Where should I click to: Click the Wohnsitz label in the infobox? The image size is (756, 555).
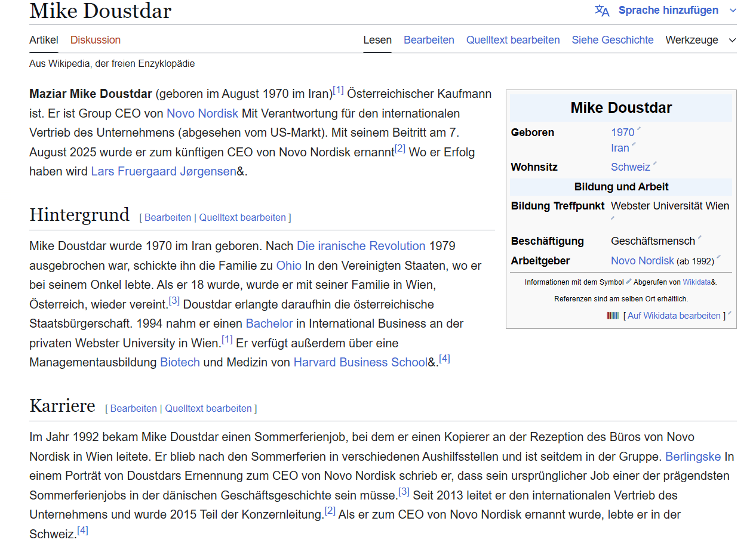[534, 167]
